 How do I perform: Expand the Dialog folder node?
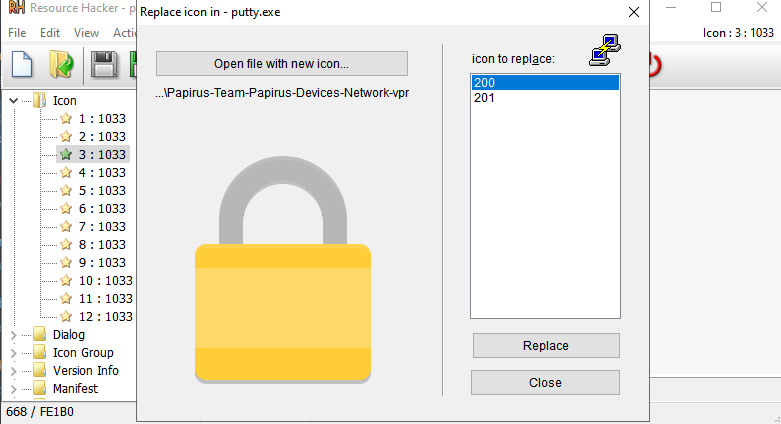tap(14, 335)
